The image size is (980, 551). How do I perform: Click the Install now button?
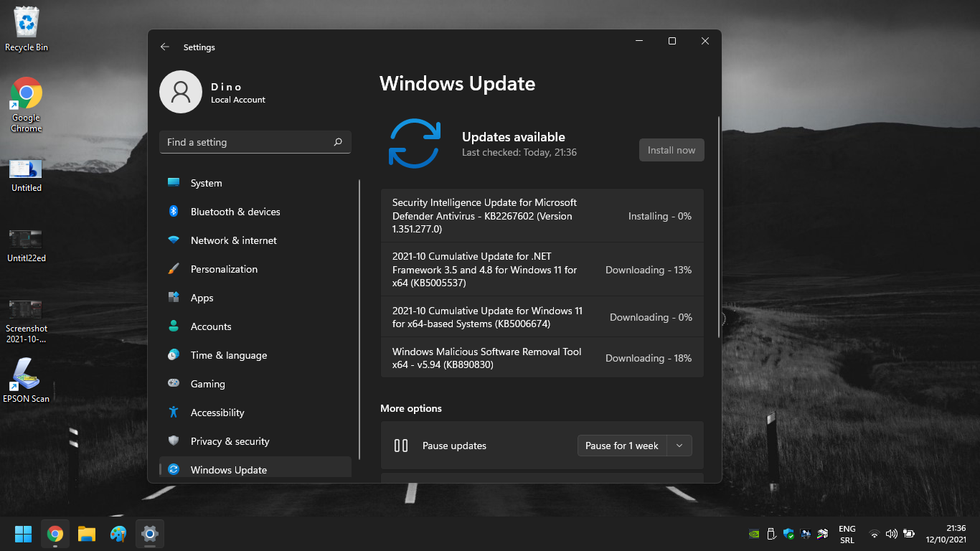[672, 150]
